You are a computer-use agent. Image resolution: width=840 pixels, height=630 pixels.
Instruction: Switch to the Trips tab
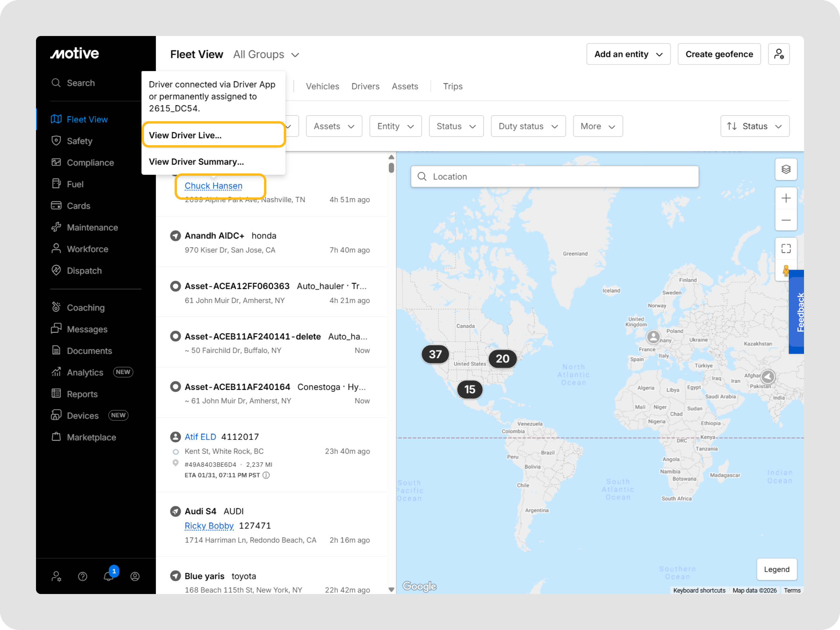coord(453,87)
